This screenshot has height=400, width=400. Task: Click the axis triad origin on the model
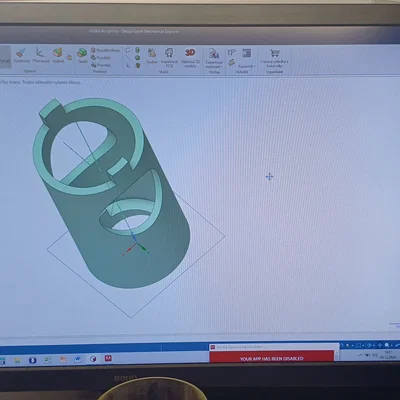click(136, 244)
